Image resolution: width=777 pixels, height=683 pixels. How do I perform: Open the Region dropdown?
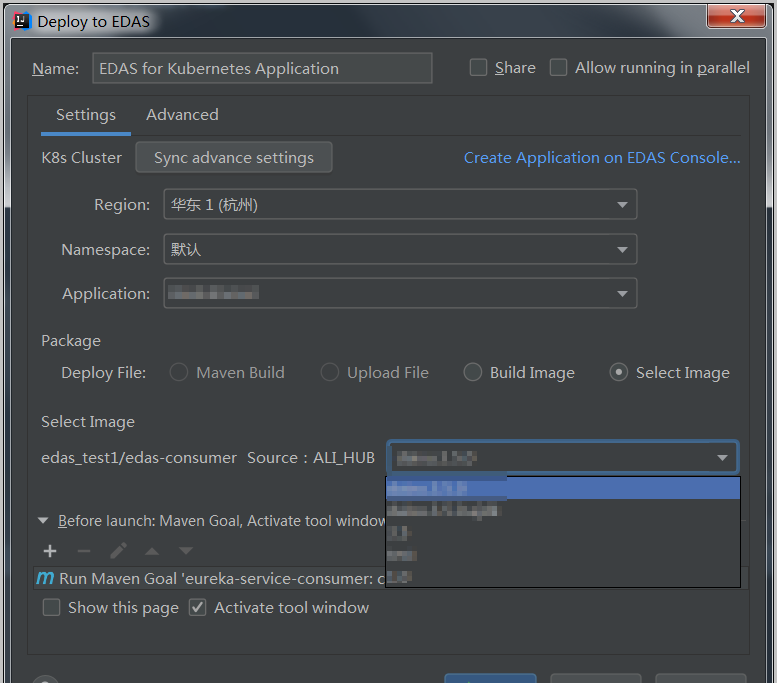400,204
